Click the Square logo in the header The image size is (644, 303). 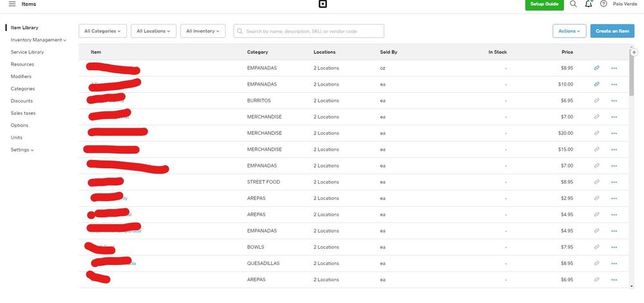(x=322, y=5)
